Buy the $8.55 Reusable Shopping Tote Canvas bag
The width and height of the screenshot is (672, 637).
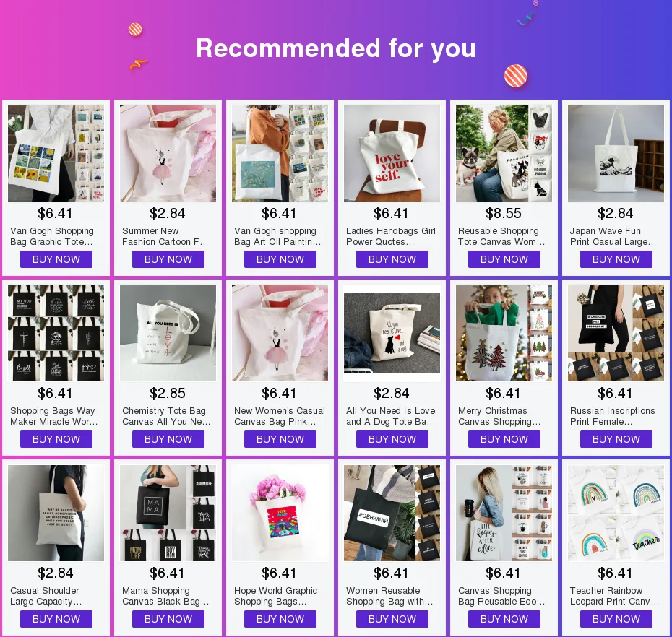(x=504, y=259)
